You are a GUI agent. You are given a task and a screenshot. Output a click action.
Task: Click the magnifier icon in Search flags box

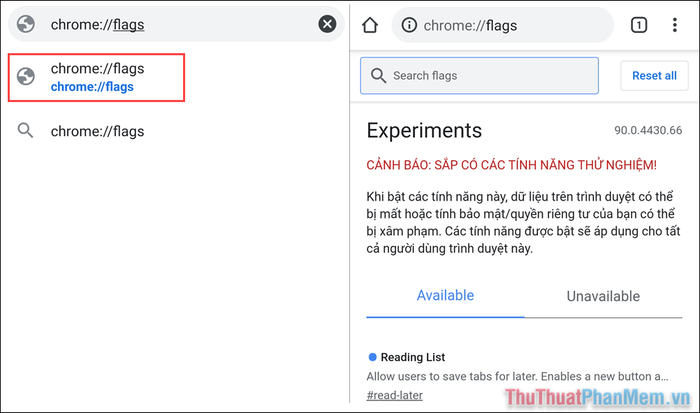tap(378, 75)
